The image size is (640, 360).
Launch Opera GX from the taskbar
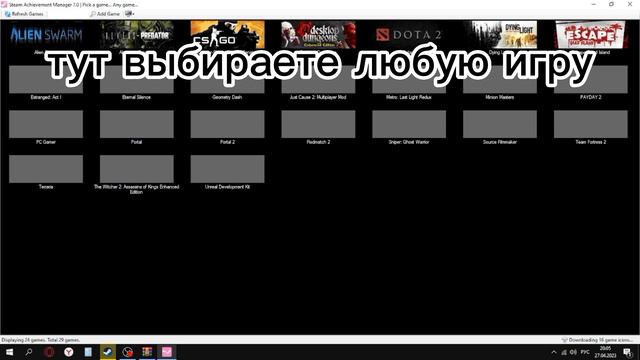[49, 352]
